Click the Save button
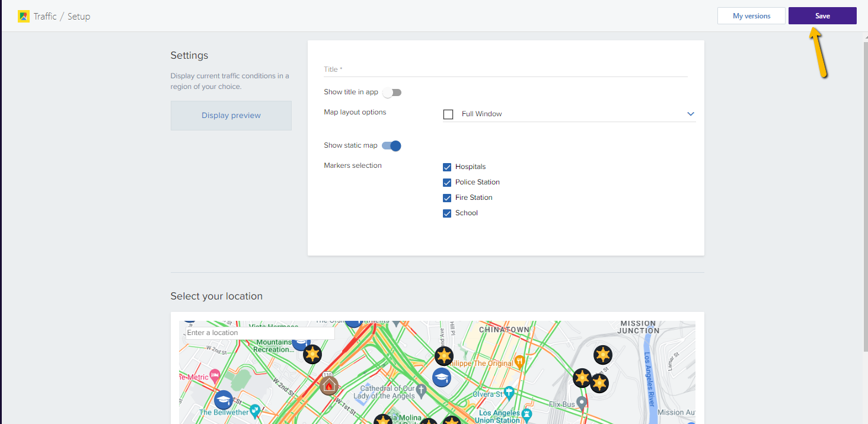Image resolution: width=868 pixels, height=424 pixels. [x=822, y=16]
